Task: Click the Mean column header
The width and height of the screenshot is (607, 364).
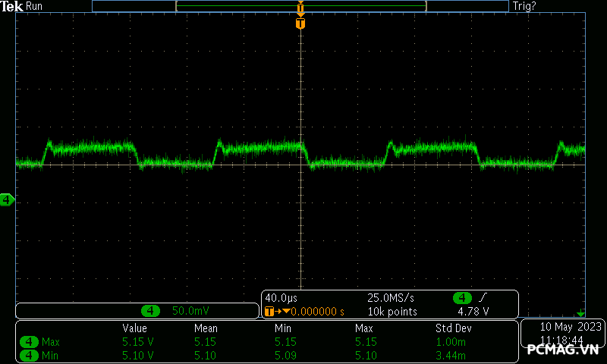Action: (205, 328)
